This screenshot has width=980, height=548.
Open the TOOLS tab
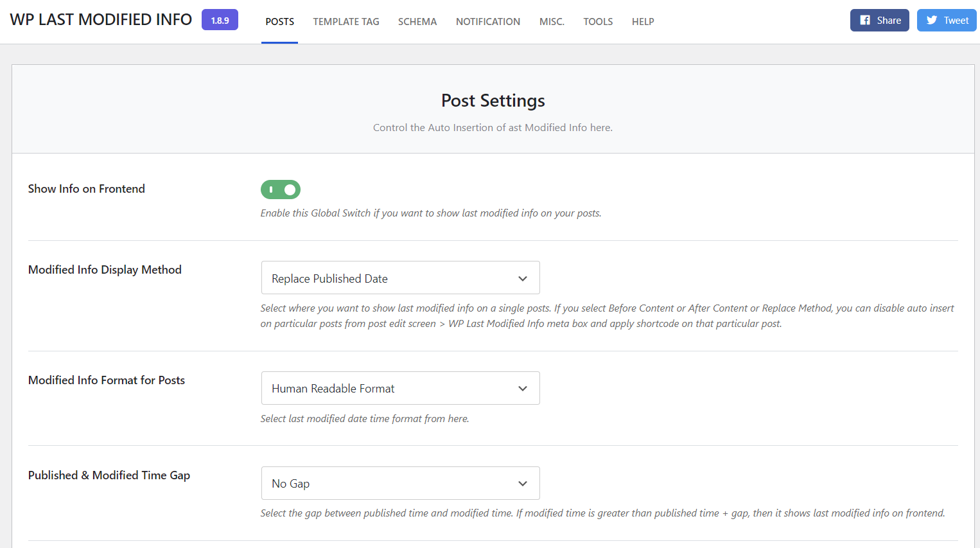click(598, 22)
